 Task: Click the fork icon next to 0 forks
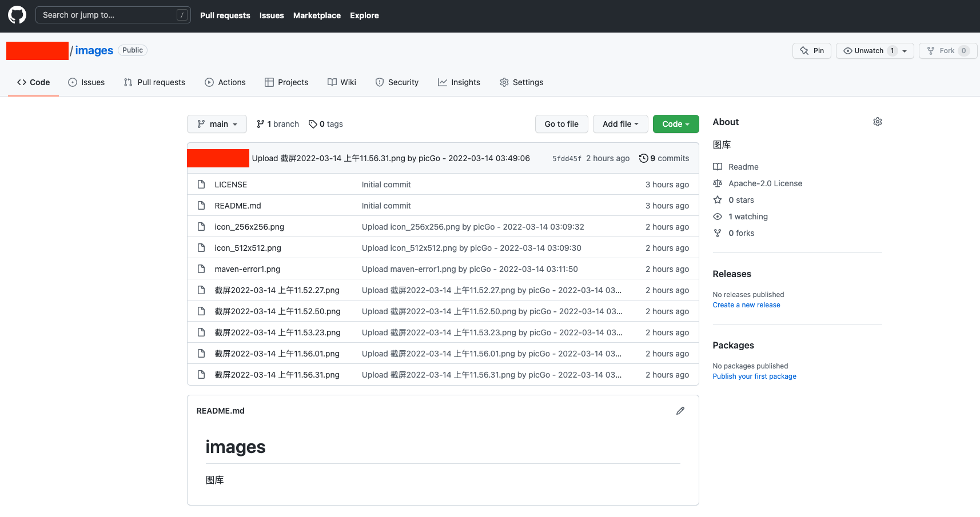click(718, 233)
